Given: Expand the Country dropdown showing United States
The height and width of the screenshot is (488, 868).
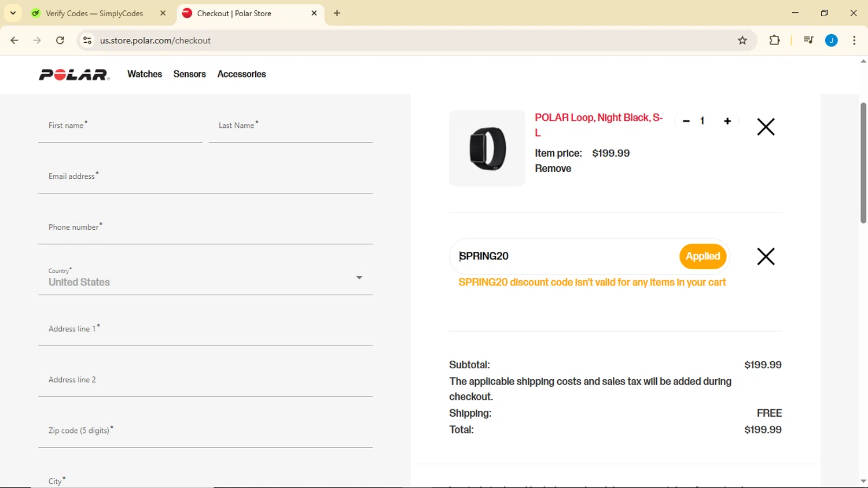Looking at the screenshot, I should (205, 278).
